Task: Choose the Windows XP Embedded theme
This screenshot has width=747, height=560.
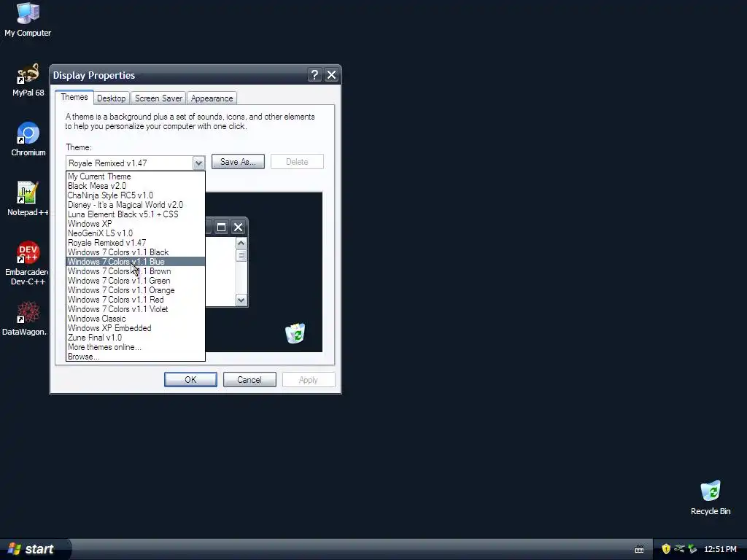Action: click(x=136, y=329)
